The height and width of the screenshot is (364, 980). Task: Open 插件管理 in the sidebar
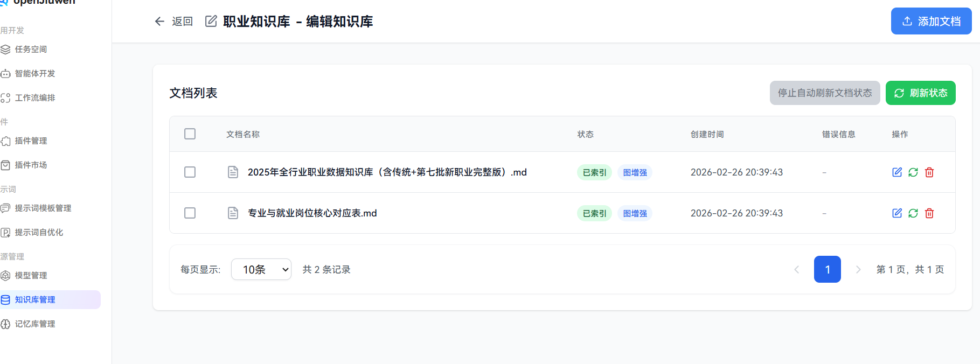pos(31,141)
